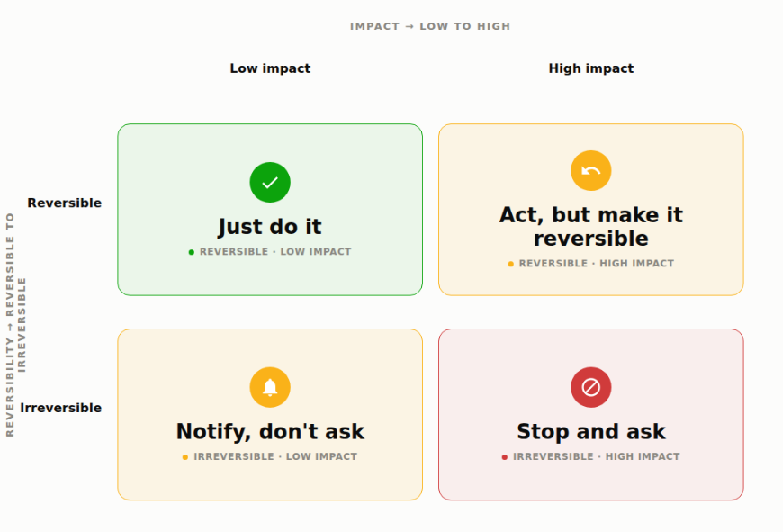This screenshot has height=532, width=783.
Task: Click the 'Irreversible · High Impact' caption text
Action: (597, 456)
